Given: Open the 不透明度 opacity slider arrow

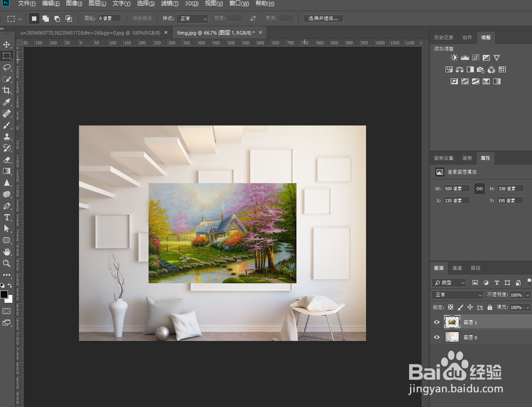Looking at the screenshot, I should [527, 295].
